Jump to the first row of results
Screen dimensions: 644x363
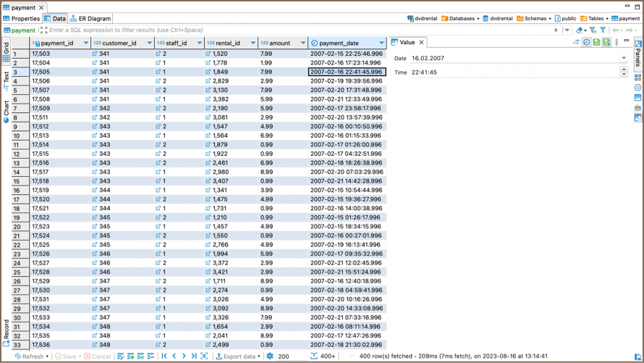click(164, 356)
